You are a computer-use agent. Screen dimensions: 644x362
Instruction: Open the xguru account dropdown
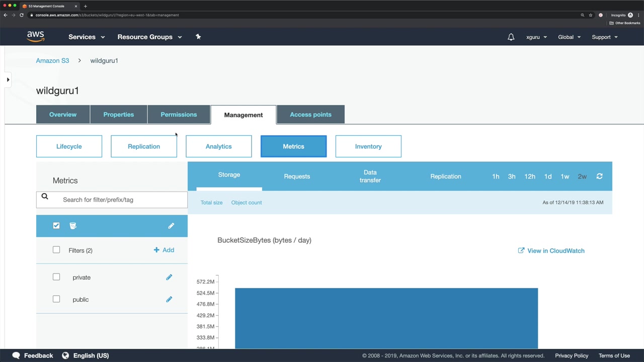536,37
